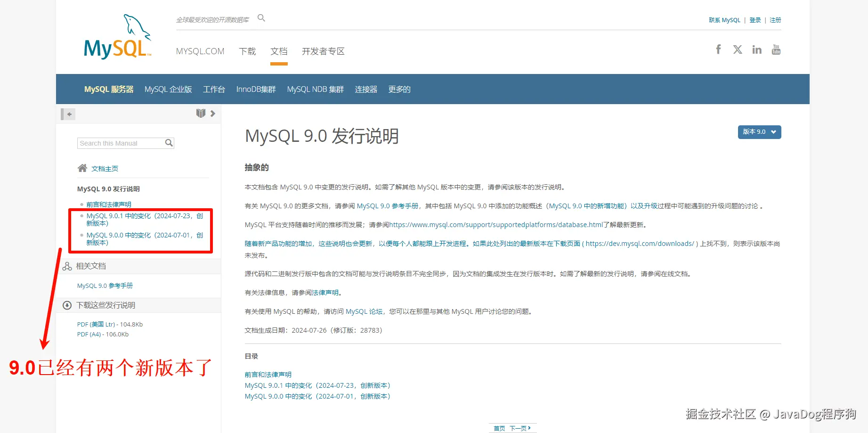Screen dimensions: 868x433
Task: Click the download icon beside 下载这些发行说明
Action: pyautogui.click(x=67, y=305)
